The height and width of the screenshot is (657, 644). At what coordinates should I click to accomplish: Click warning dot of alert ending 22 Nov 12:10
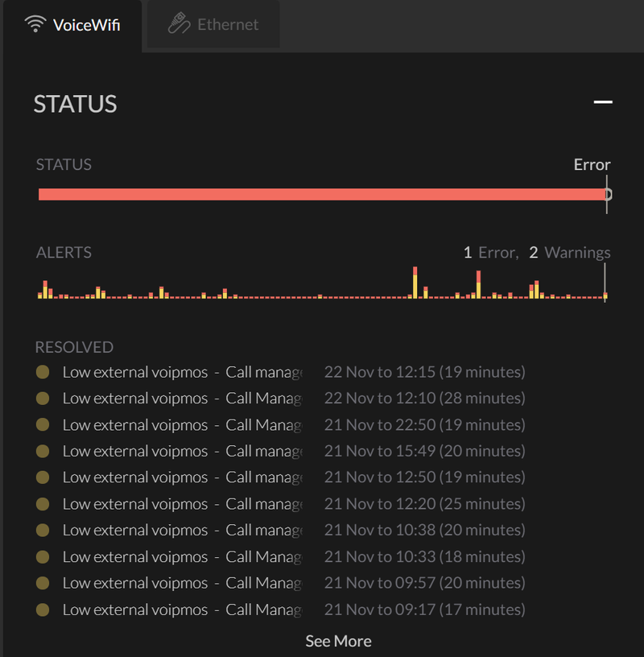coord(43,398)
